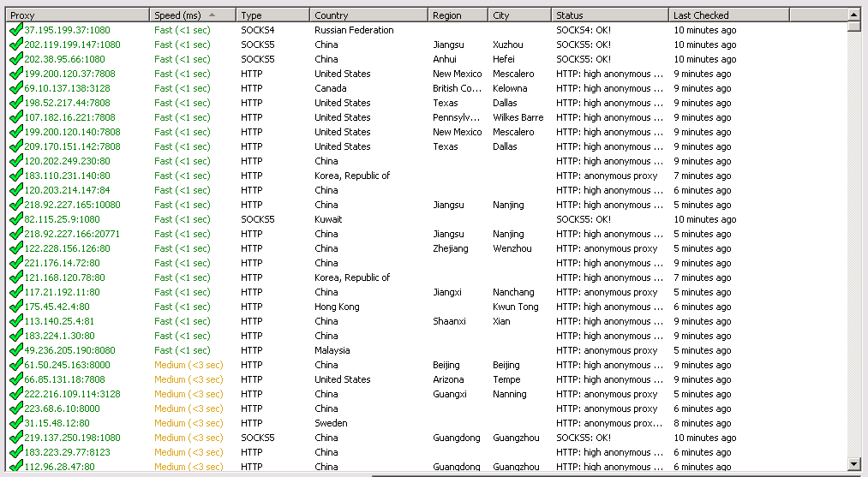
Task: Click the Arizona region cell
Action: [x=448, y=379]
